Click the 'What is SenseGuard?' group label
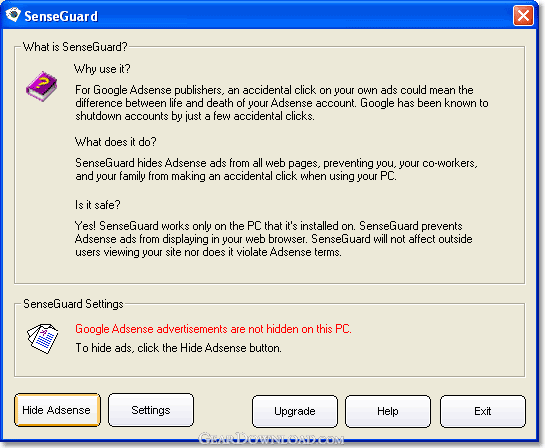 click(75, 47)
